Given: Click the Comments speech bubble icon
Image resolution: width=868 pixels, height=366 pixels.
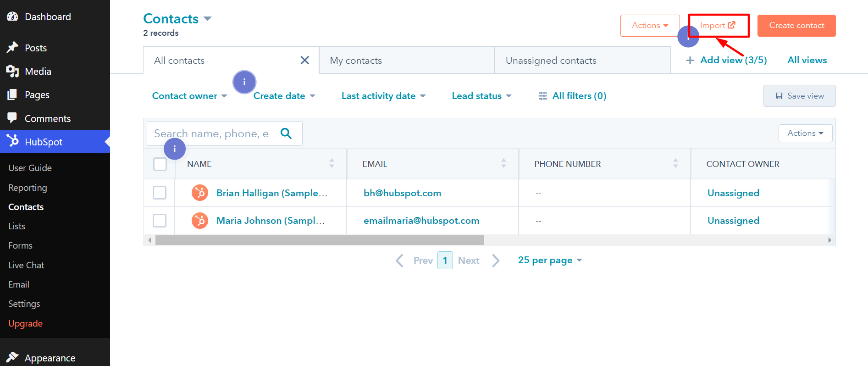Looking at the screenshot, I should click(12, 118).
